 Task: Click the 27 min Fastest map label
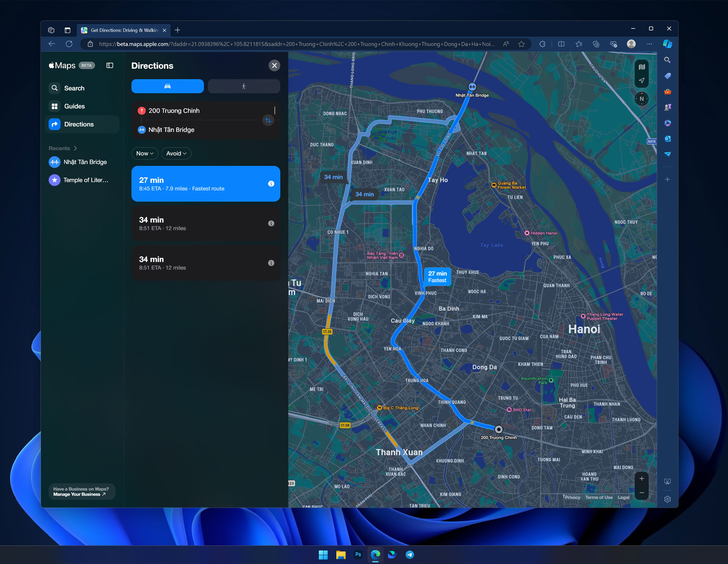437,277
